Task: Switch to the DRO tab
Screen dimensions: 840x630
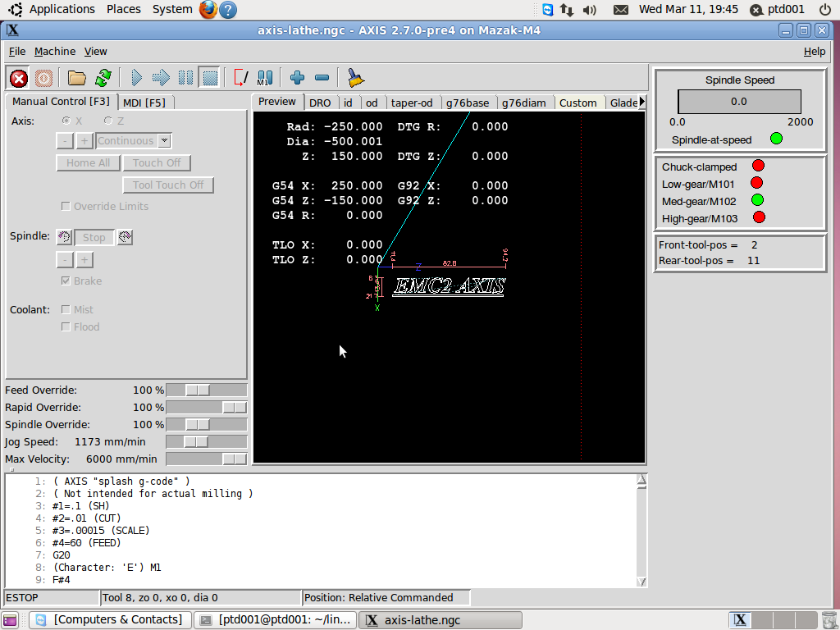Action: coord(320,103)
